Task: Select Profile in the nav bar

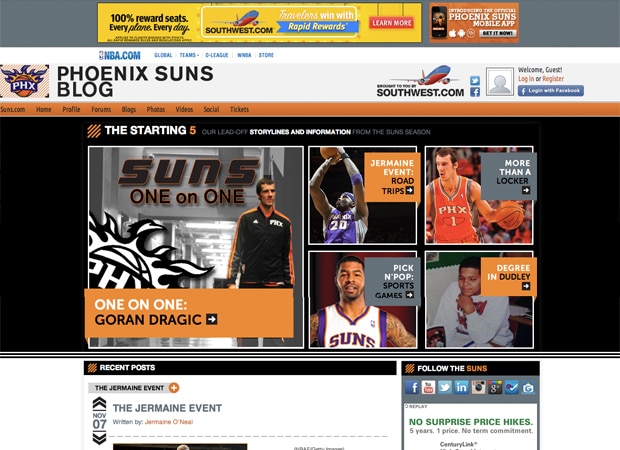Action: (x=71, y=110)
